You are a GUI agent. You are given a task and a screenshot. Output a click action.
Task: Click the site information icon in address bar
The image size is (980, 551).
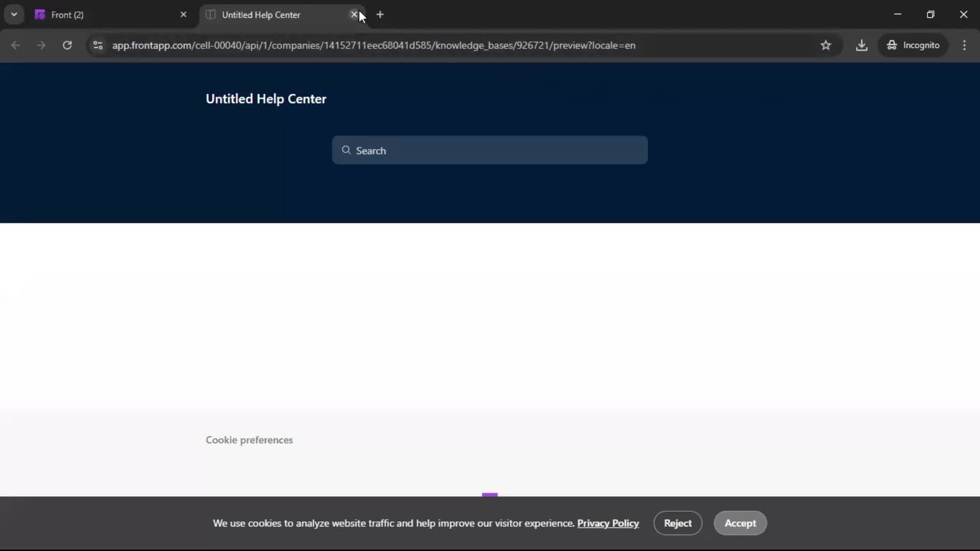(x=97, y=45)
